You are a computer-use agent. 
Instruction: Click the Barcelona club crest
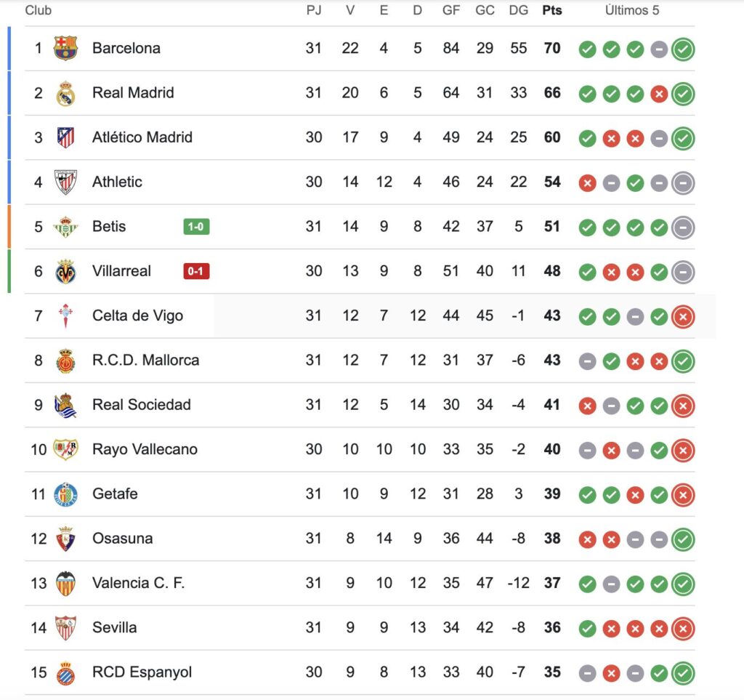(x=65, y=48)
